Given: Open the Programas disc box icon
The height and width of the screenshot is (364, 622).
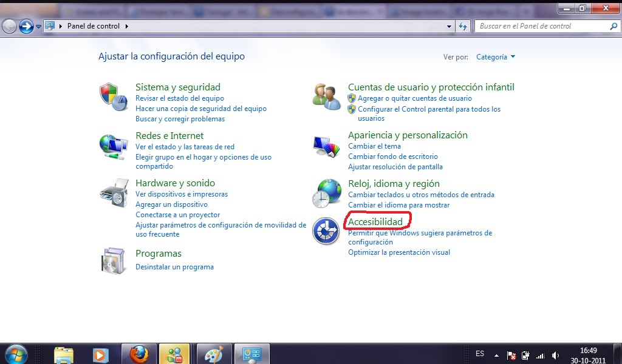Looking at the screenshot, I should 114,261.
